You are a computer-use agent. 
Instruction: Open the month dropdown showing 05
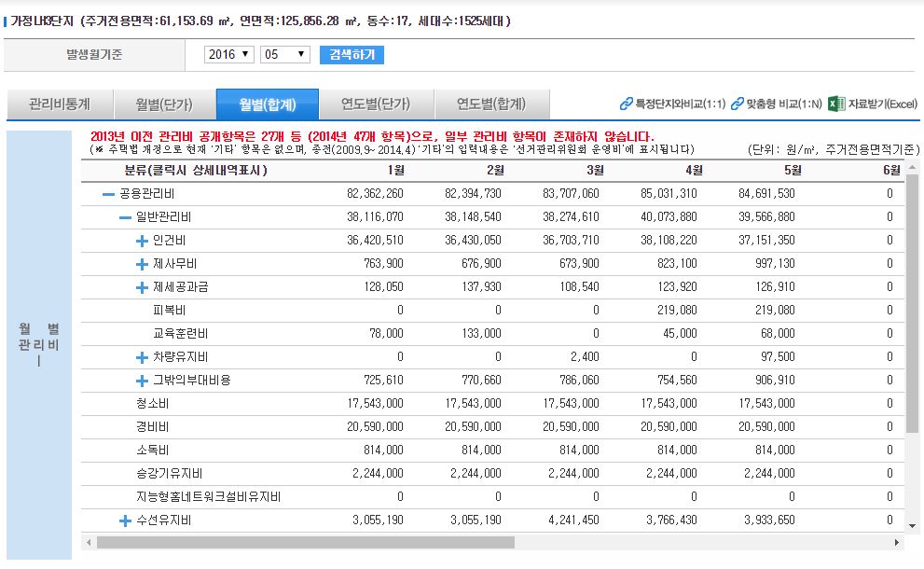coord(284,55)
